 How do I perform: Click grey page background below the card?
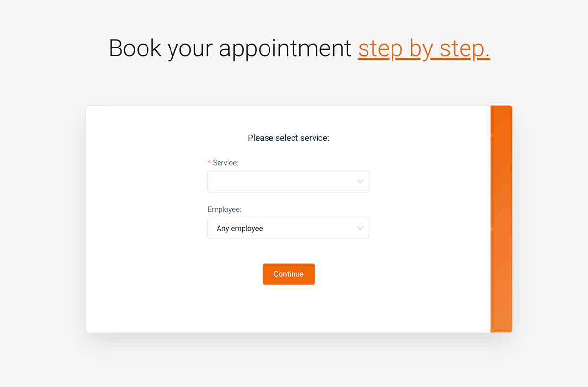point(294,363)
